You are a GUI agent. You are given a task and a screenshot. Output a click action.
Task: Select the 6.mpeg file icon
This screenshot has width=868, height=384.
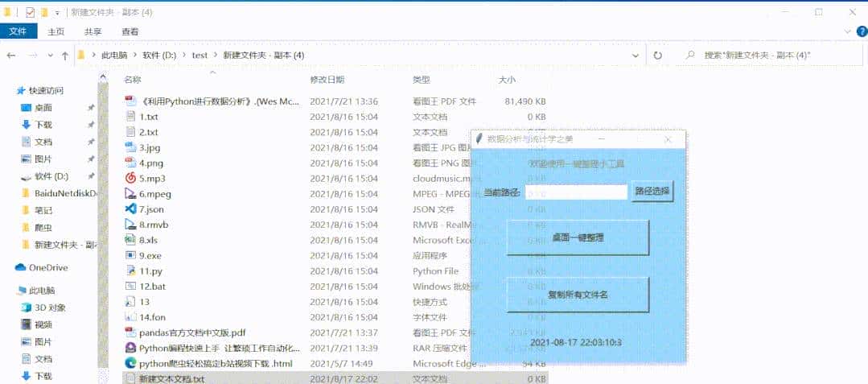pyautogui.click(x=130, y=194)
